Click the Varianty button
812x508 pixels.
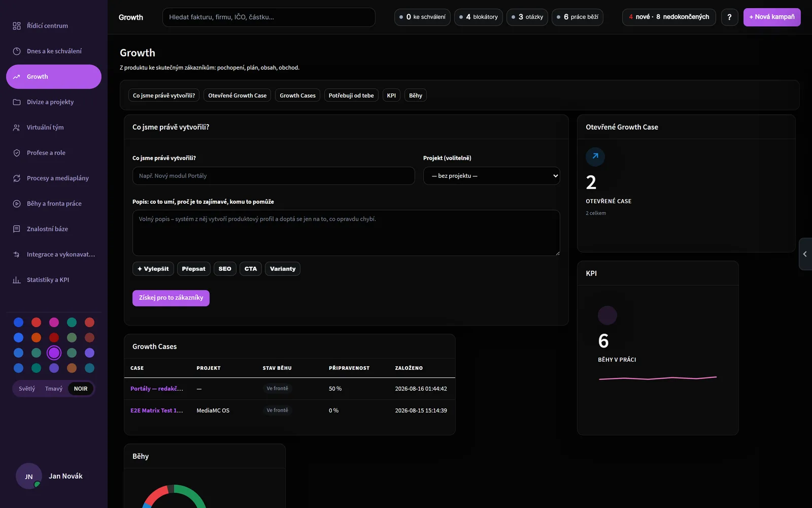point(283,269)
